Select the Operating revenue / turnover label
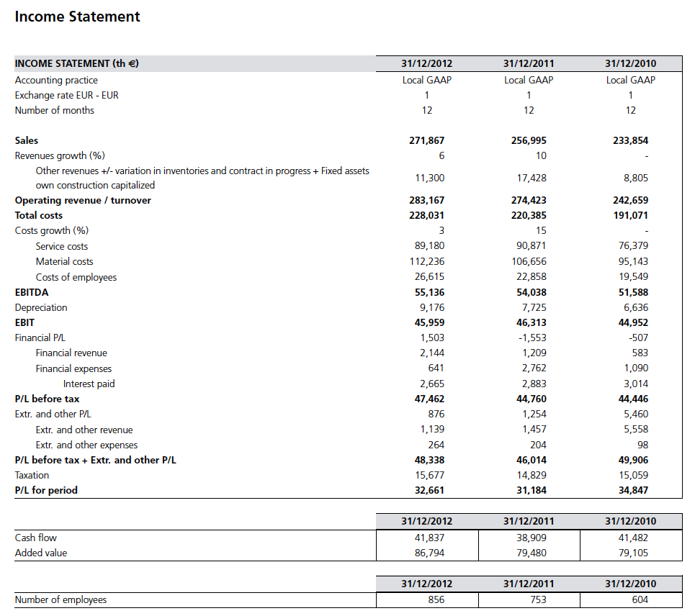 83,200
